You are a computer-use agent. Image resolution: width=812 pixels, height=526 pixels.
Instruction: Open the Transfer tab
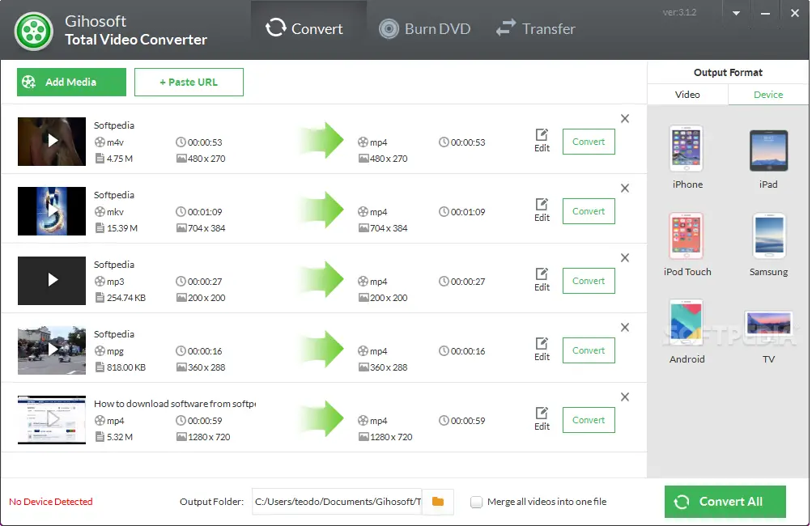point(535,29)
